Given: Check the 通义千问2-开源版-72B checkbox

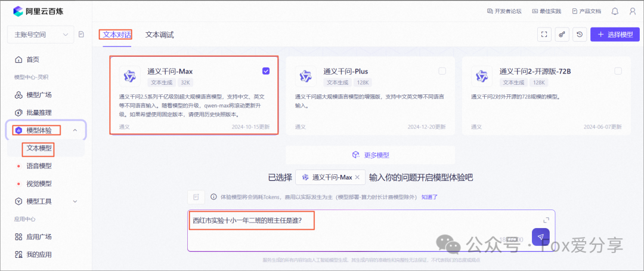Looking at the screenshot, I should pos(618,71).
